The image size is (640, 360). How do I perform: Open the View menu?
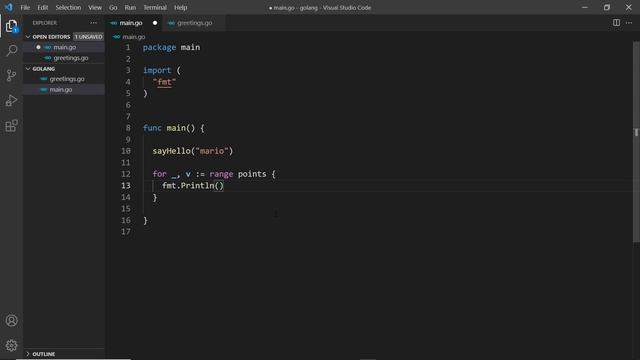coord(95,7)
